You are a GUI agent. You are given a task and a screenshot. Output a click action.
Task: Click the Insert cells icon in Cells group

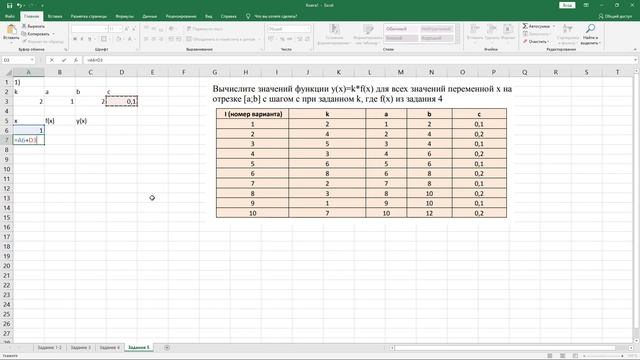[475, 29]
